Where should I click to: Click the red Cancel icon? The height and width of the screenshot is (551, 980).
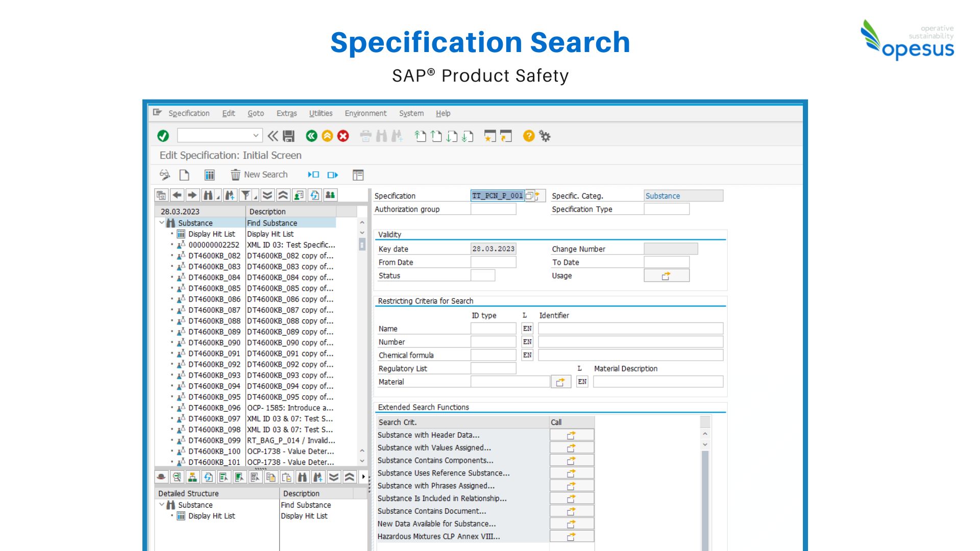pyautogui.click(x=343, y=136)
